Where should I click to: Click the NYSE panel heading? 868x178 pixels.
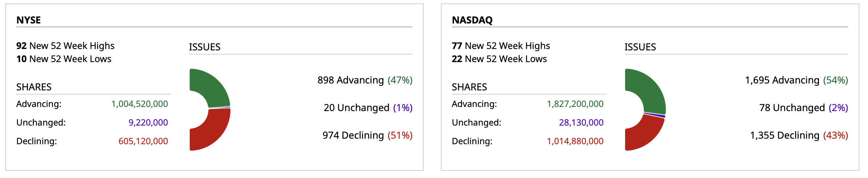pyautogui.click(x=29, y=20)
